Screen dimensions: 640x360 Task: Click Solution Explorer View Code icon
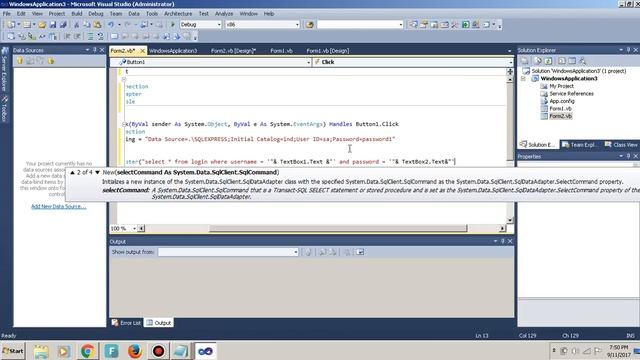[562, 61]
